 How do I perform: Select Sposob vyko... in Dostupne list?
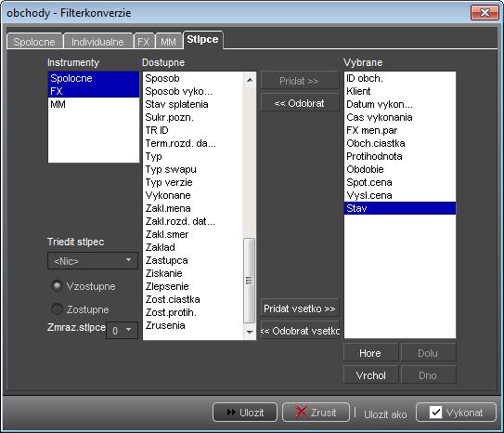193,91
